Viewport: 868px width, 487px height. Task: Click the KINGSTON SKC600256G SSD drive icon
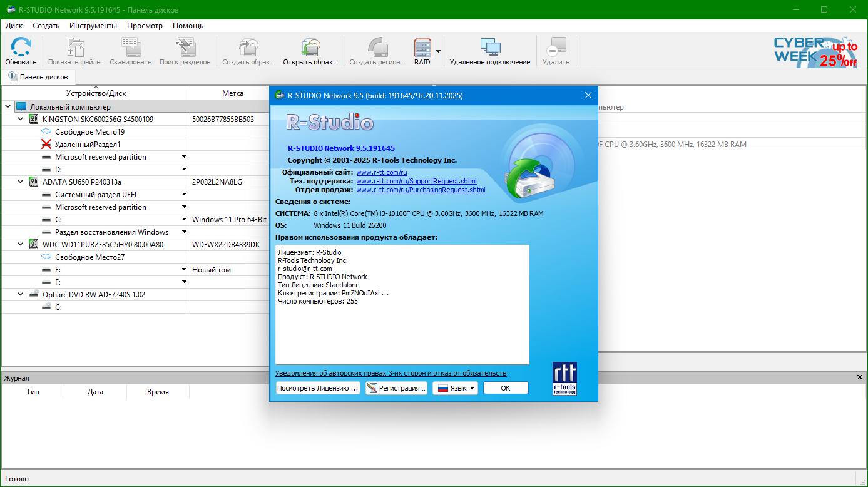pyautogui.click(x=34, y=120)
